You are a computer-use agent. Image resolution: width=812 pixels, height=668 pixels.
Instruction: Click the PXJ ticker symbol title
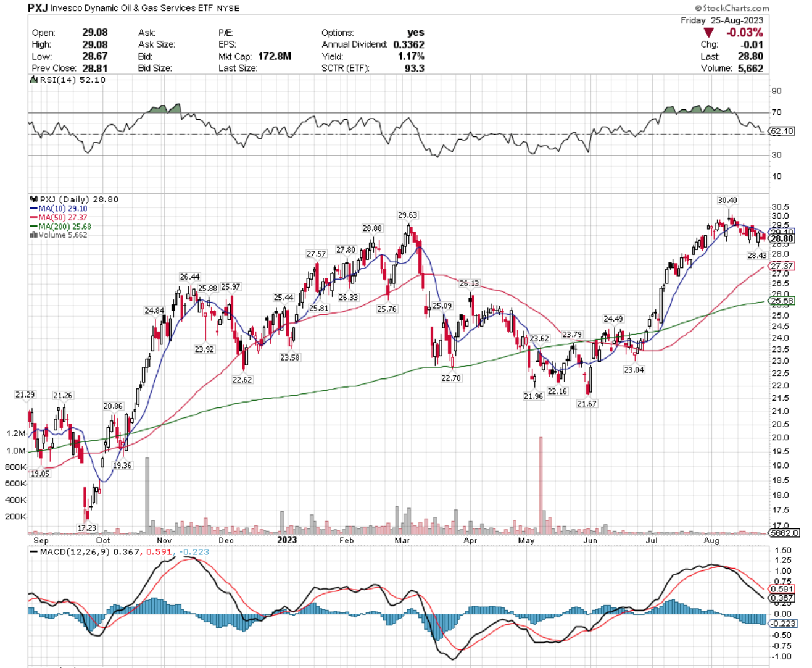38,8
